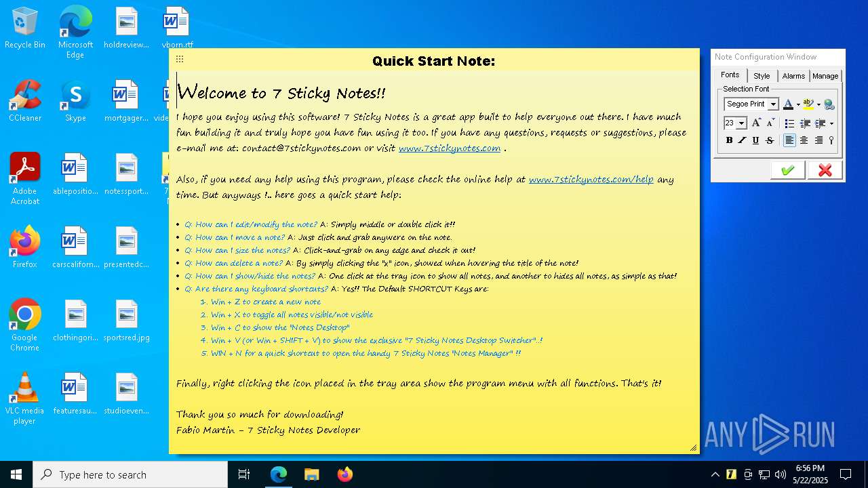This screenshot has width=868, height=488.
Task: Click the taskbar search box
Action: click(130, 474)
